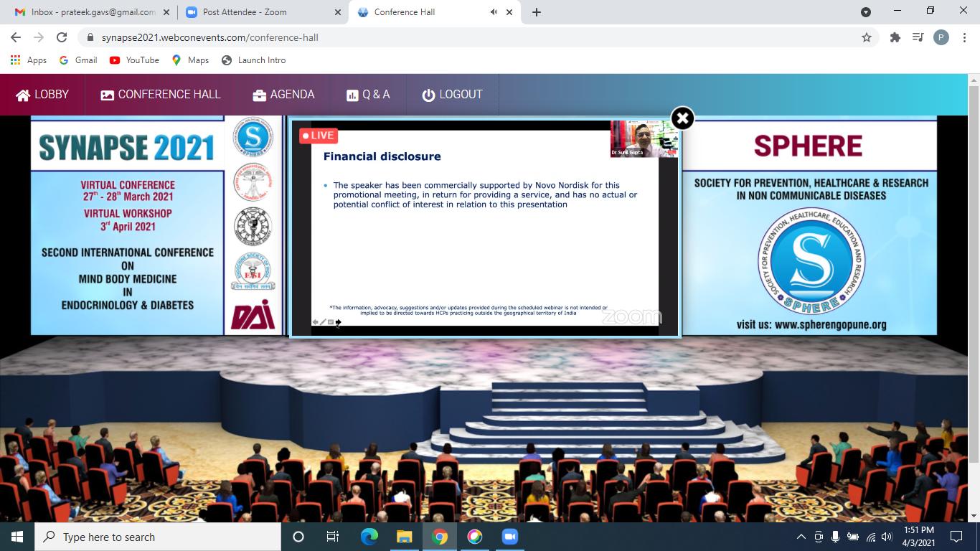Log out using the Logout button

(x=452, y=95)
